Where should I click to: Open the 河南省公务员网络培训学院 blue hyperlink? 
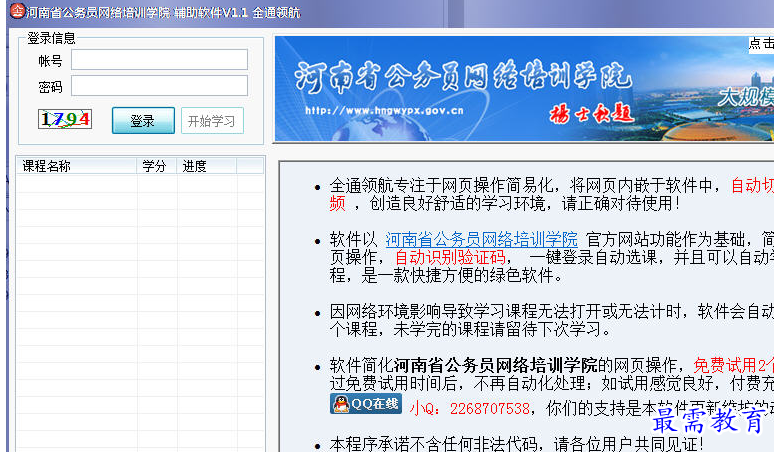(481, 240)
